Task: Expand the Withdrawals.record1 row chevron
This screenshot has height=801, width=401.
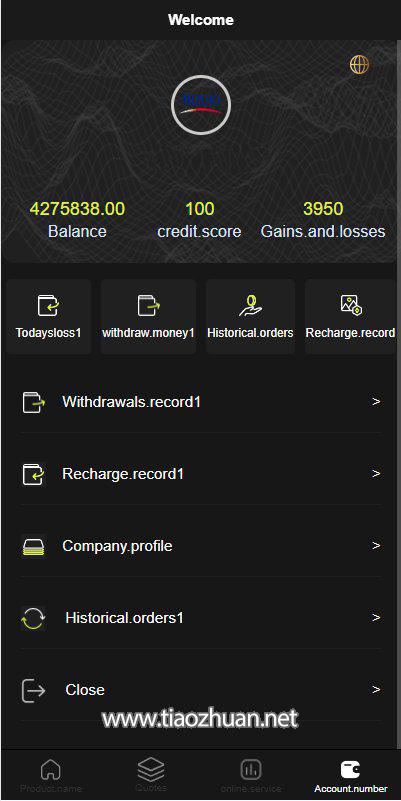Action: (376, 402)
